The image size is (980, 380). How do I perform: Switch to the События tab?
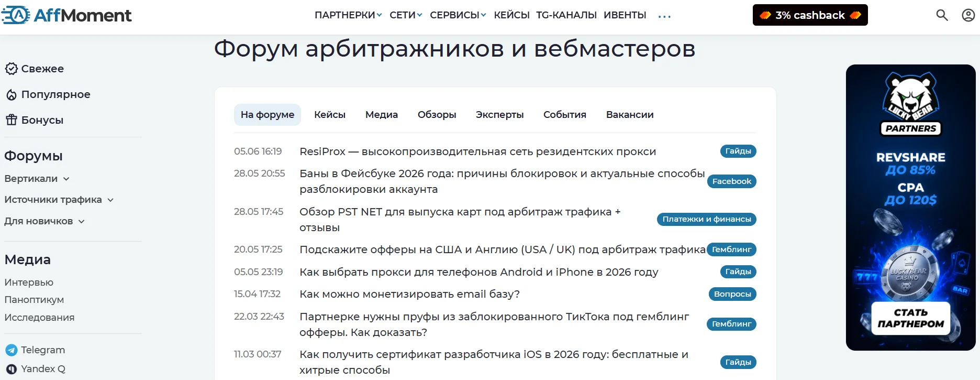pos(565,115)
